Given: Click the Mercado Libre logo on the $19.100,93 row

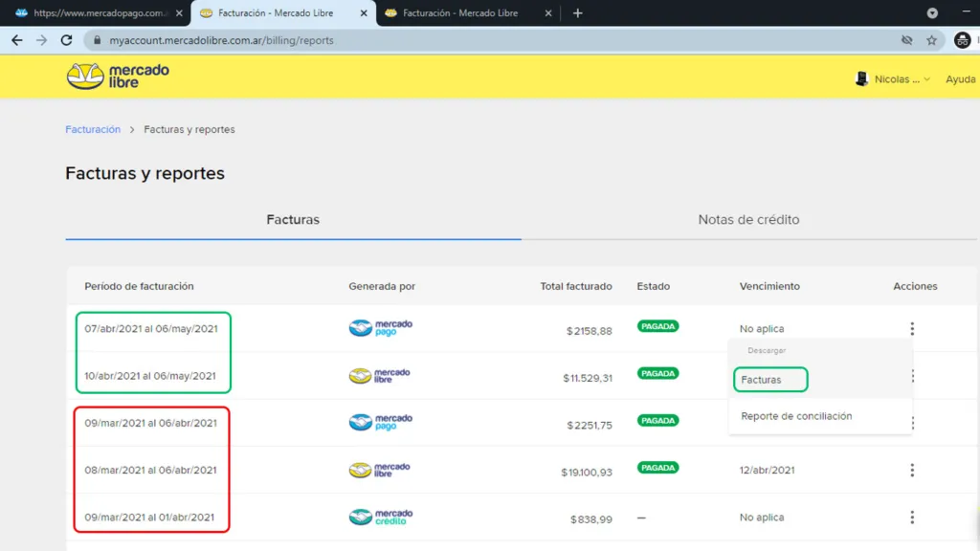Looking at the screenshot, I should (382, 469).
